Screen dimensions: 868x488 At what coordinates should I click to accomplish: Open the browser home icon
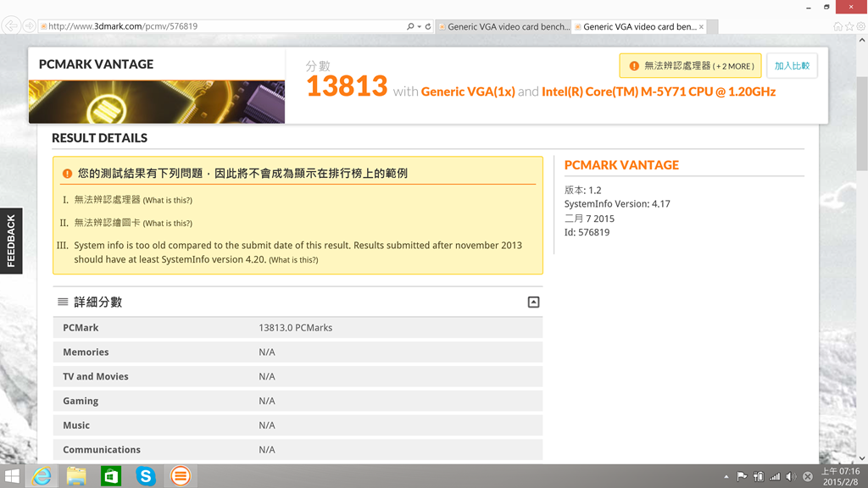pos(838,26)
